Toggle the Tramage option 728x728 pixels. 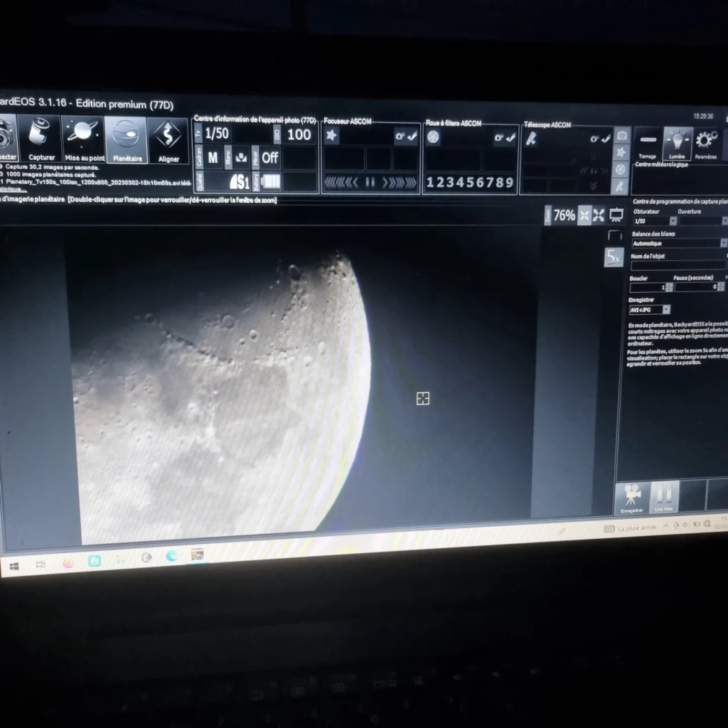click(x=648, y=144)
